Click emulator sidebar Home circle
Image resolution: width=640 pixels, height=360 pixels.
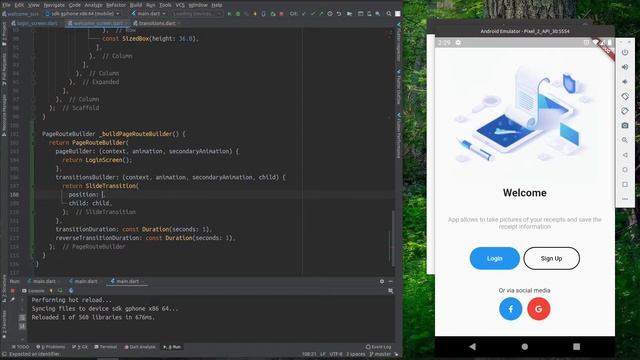tap(625, 169)
